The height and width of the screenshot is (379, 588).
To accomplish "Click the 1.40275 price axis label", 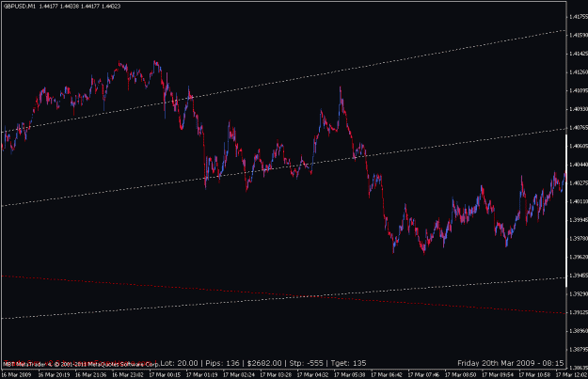I will 579,183.
